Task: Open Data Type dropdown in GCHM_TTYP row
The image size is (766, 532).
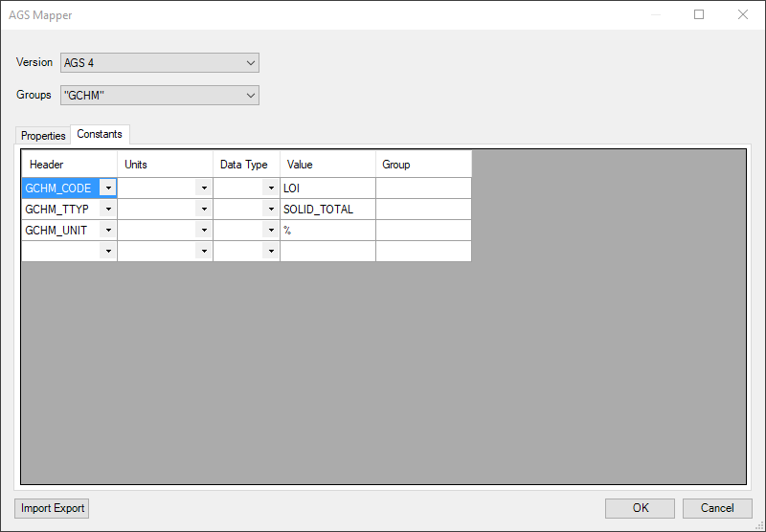Action: pyautogui.click(x=271, y=209)
